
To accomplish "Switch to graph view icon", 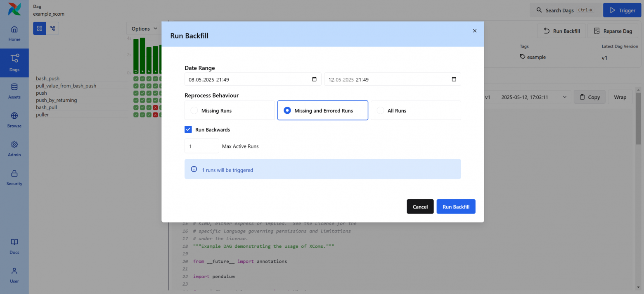I will pyautogui.click(x=52, y=29).
